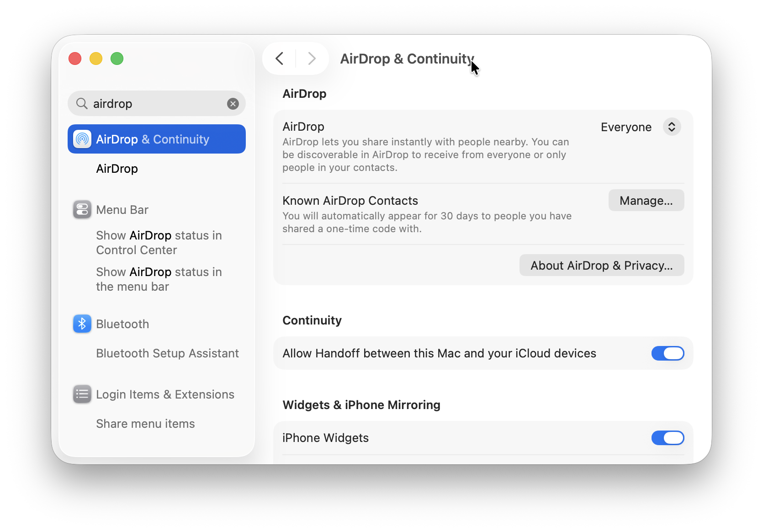Screen dimensions: 763x532
Task: Click About AirDrop & Privacy... button
Action: pos(602,265)
